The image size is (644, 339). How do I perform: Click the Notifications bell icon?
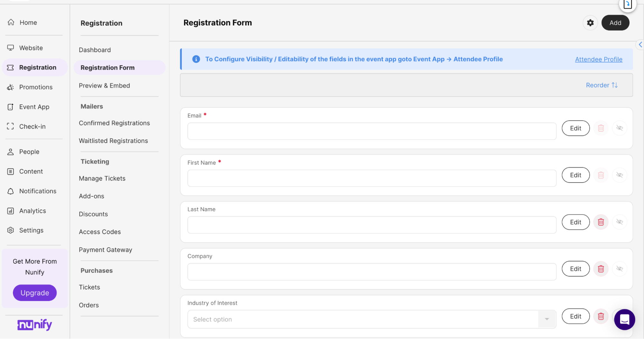(11, 191)
